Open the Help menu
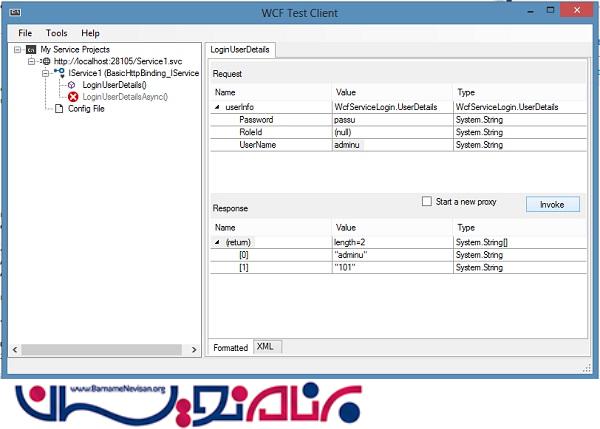The width and height of the screenshot is (600, 429). click(x=90, y=33)
